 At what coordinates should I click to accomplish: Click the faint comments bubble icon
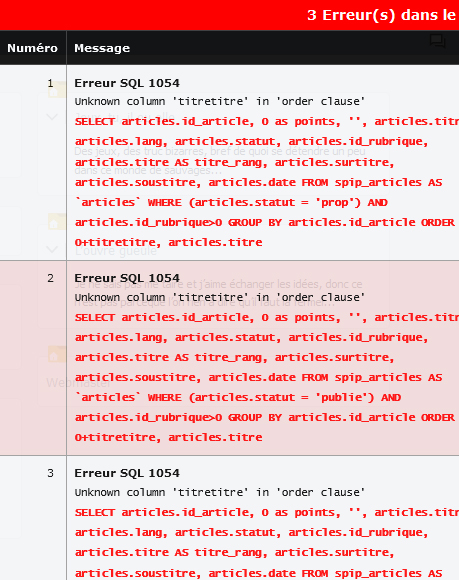(438, 41)
